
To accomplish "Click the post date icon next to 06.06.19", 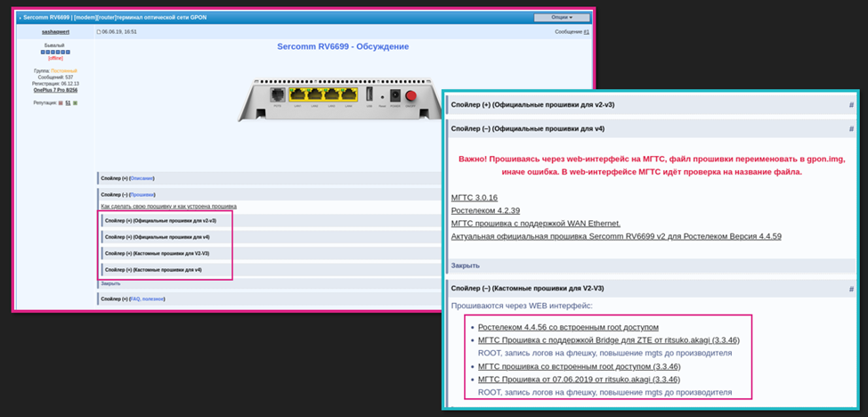I will pos(99,31).
